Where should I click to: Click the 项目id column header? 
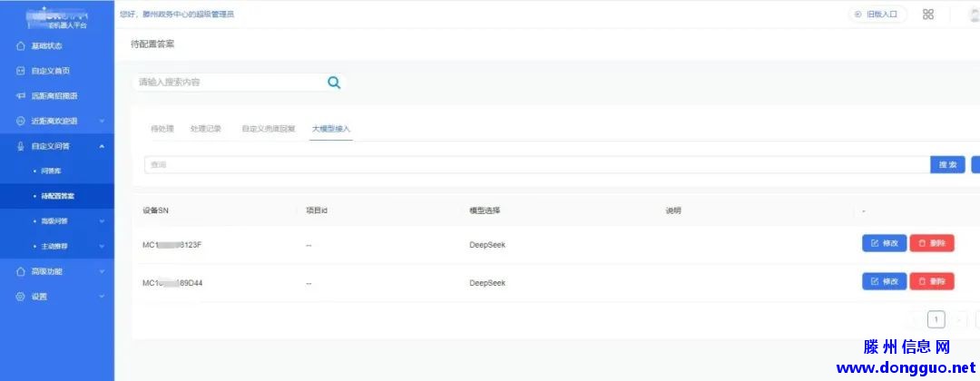pos(317,210)
